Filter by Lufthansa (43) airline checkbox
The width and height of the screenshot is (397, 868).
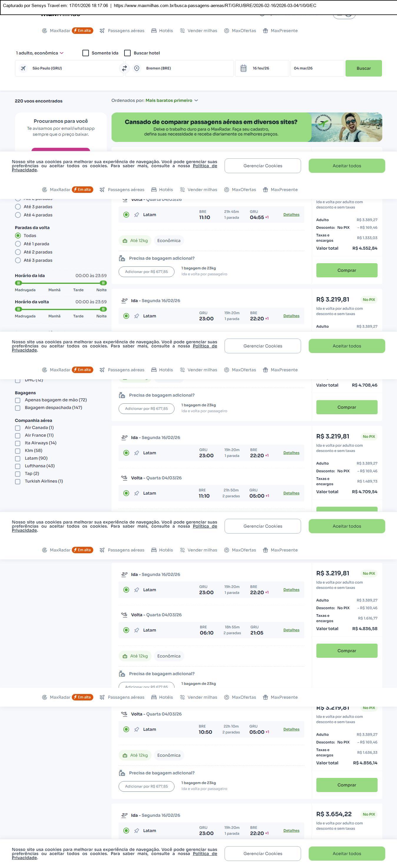(17, 466)
